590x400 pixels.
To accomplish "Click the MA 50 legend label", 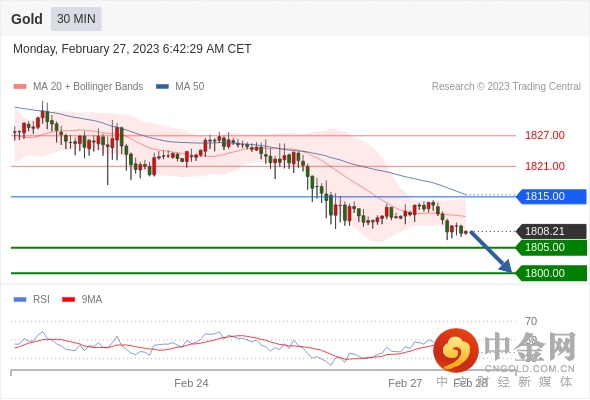I will (x=190, y=87).
